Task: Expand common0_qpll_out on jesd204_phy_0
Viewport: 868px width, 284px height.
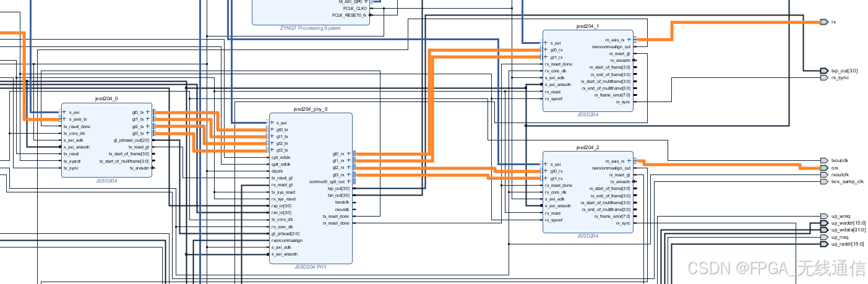Action: (348, 181)
